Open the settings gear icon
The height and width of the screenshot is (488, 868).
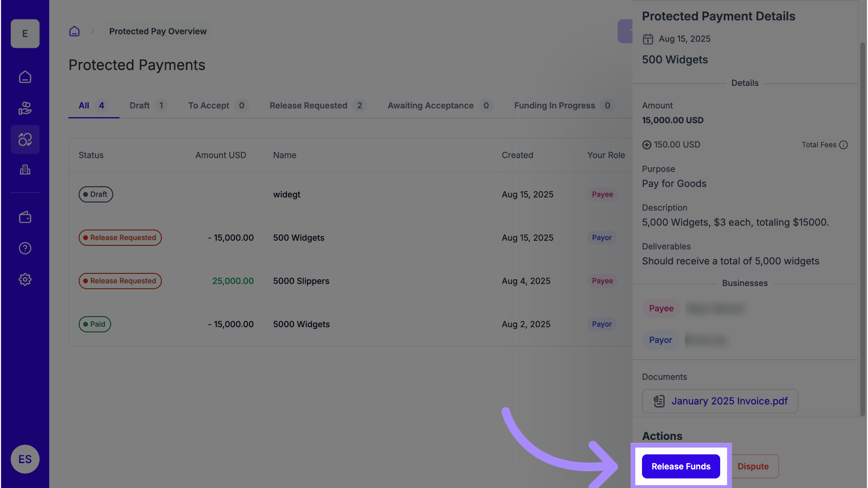point(25,280)
